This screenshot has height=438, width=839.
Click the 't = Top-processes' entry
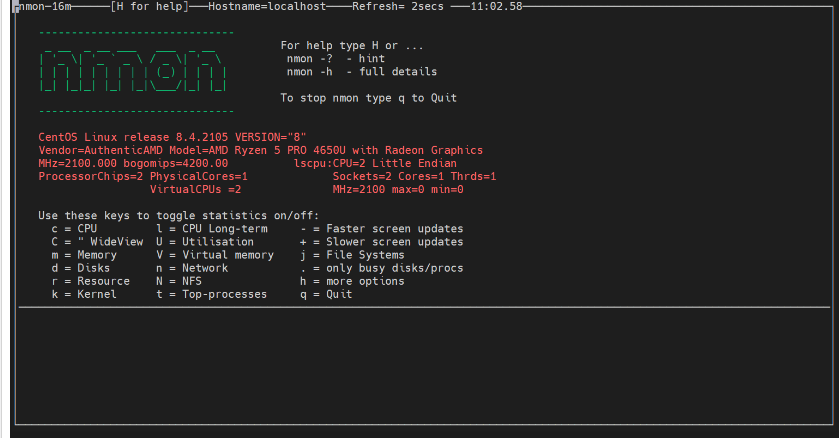(x=212, y=294)
